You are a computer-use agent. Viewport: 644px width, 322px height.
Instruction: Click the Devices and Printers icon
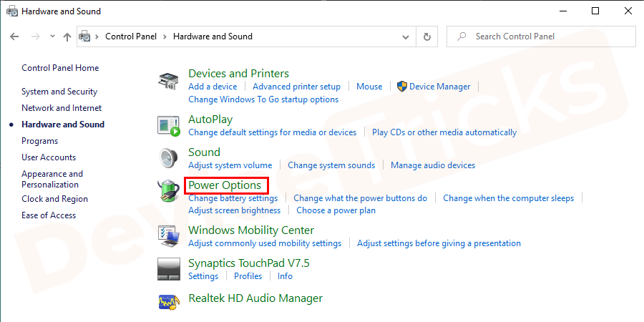coord(169,80)
